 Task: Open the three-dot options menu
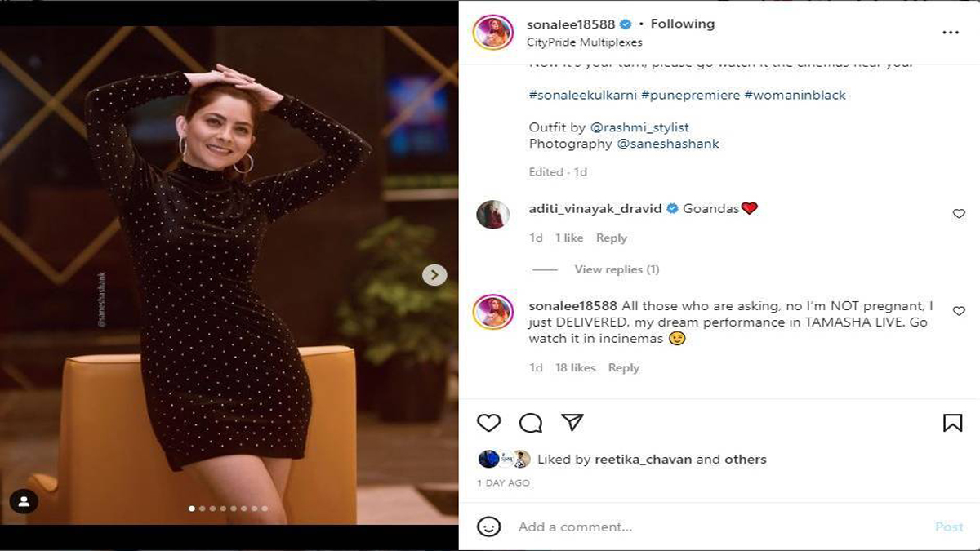(x=950, y=31)
